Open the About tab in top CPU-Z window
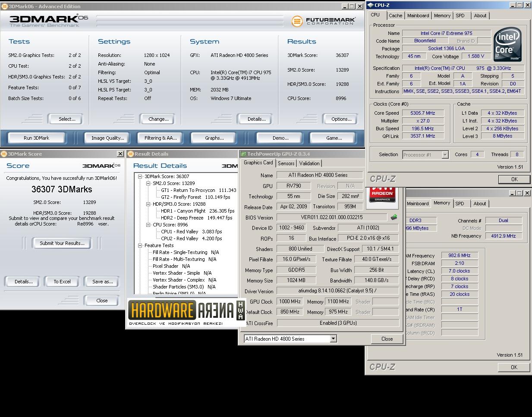 (480, 16)
